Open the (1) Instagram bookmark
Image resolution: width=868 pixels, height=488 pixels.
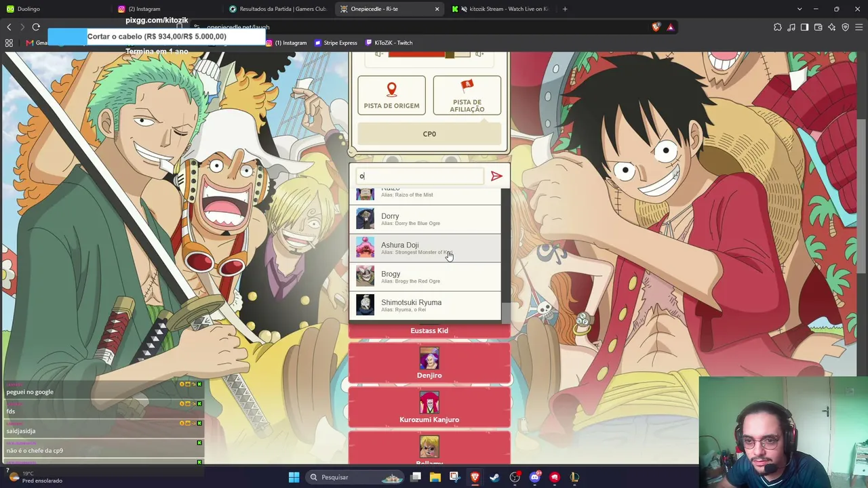286,43
